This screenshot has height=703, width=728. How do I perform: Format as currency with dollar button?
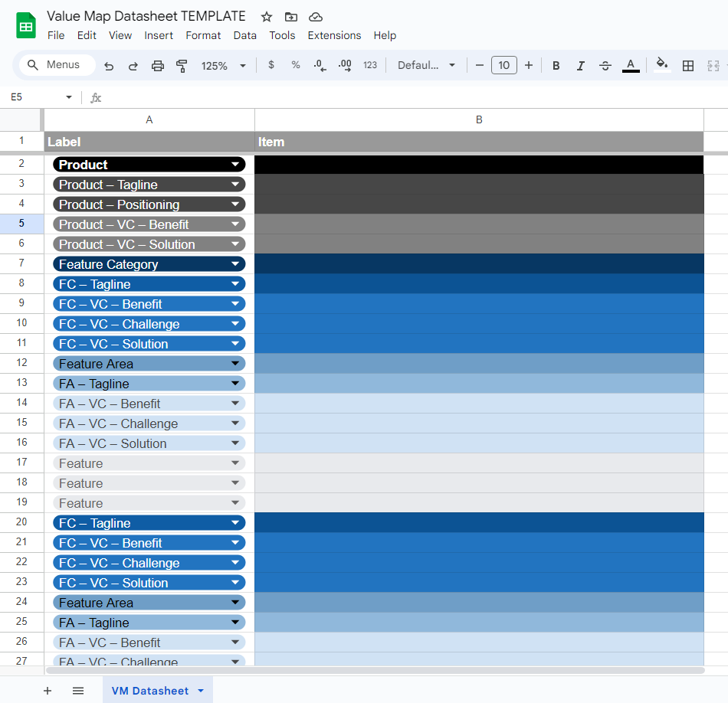click(271, 66)
